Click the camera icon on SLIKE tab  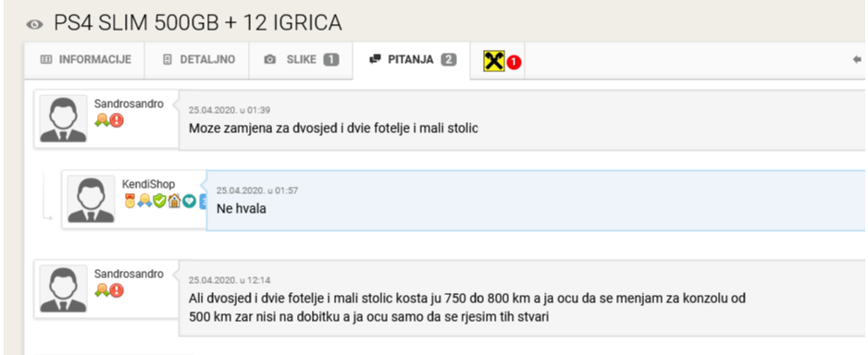[x=269, y=60]
